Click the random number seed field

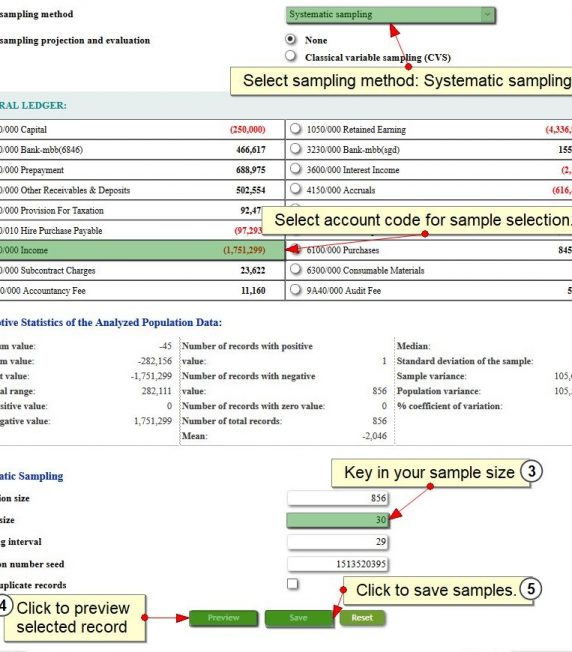338,564
